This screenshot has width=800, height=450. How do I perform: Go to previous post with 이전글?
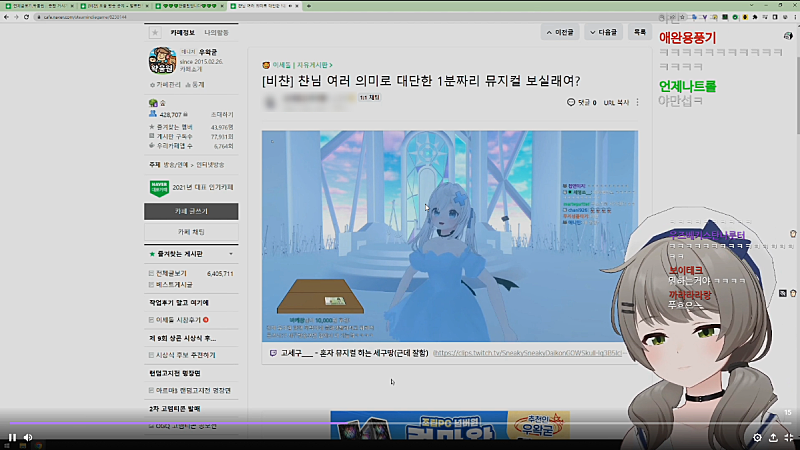pyautogui.click(x=561, y=33)
